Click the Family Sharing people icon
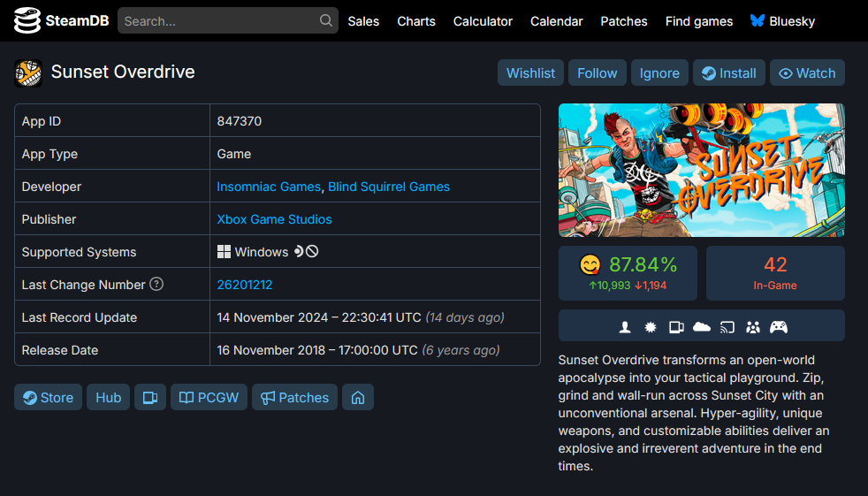 click(753, 327)
